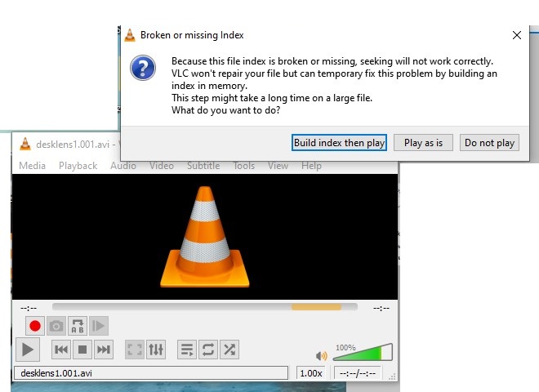Take a snapshot with the camera icon
Screen dimensions: 539x392
tap(56, 326)
